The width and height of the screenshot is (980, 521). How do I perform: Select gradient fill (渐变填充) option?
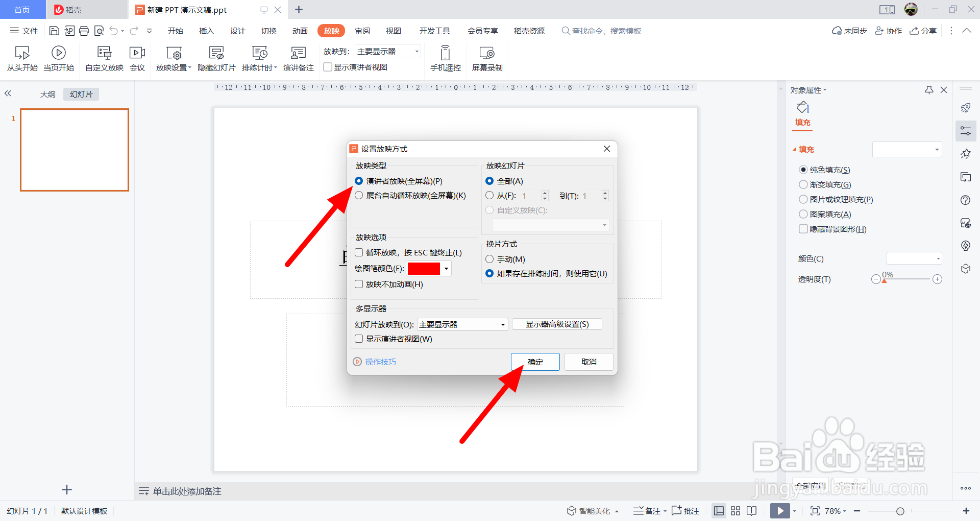(x=803, y=184)
